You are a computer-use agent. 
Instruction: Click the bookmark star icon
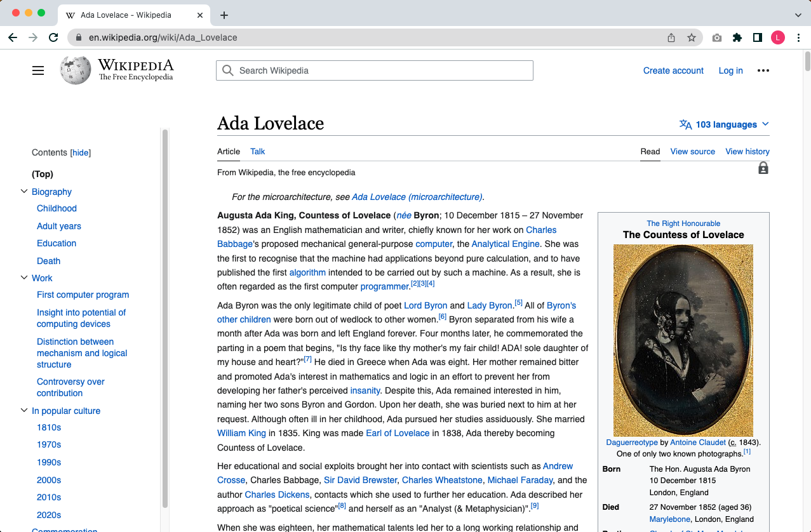coord(691,37)
